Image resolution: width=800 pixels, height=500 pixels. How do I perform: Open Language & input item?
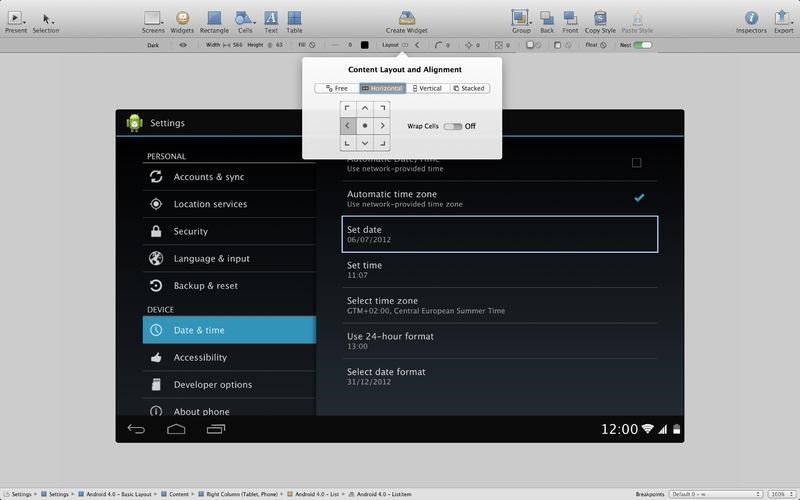click(229, 259)
